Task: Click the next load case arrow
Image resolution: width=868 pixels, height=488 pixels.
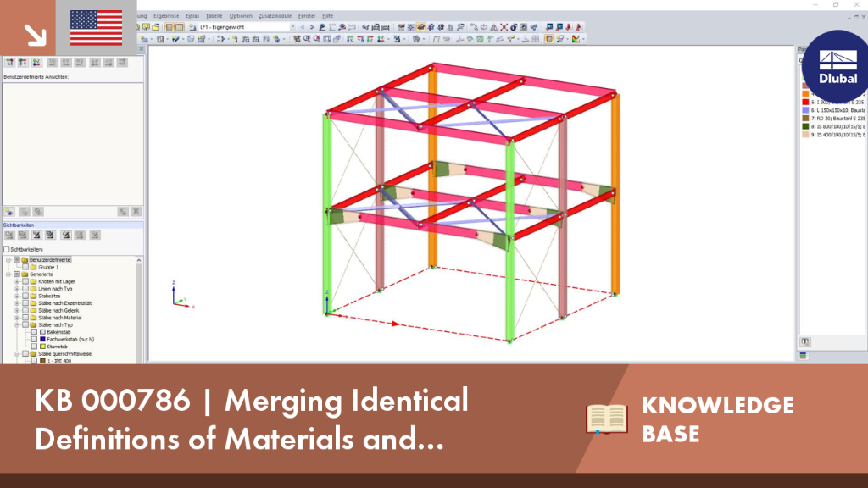Action: coord(312,27)
